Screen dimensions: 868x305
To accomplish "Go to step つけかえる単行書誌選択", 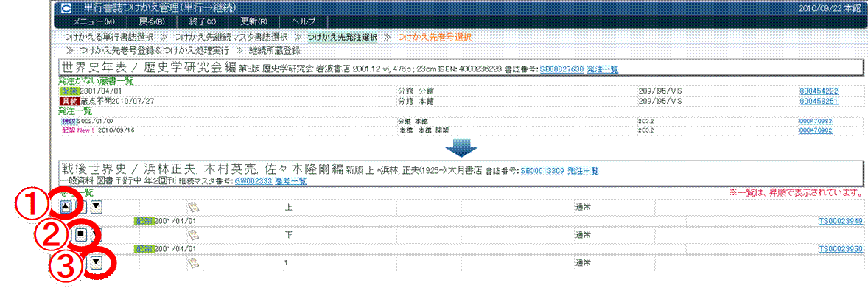I will pos(108,37).
